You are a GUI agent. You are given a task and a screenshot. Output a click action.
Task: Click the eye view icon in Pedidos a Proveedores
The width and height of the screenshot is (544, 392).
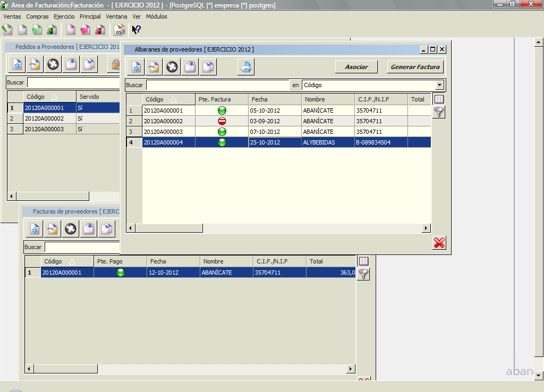(x=71, y=64)
